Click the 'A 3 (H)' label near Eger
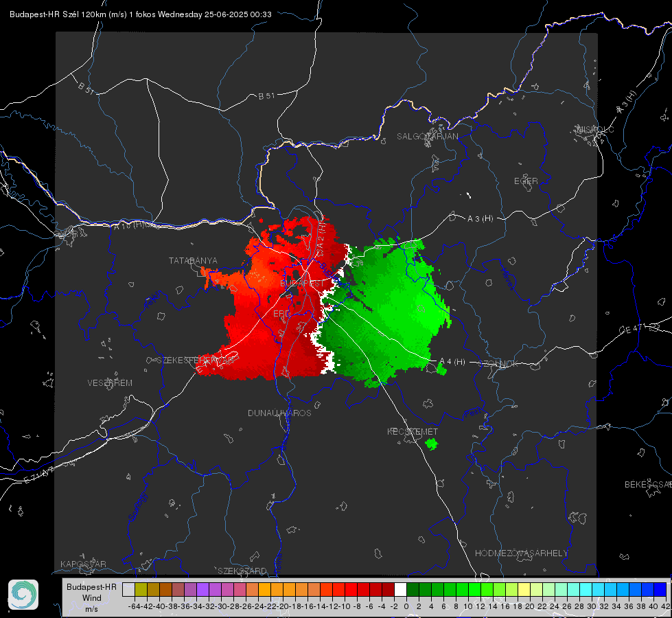This screenshot has width=672, height=618. (x=480, y=219)
